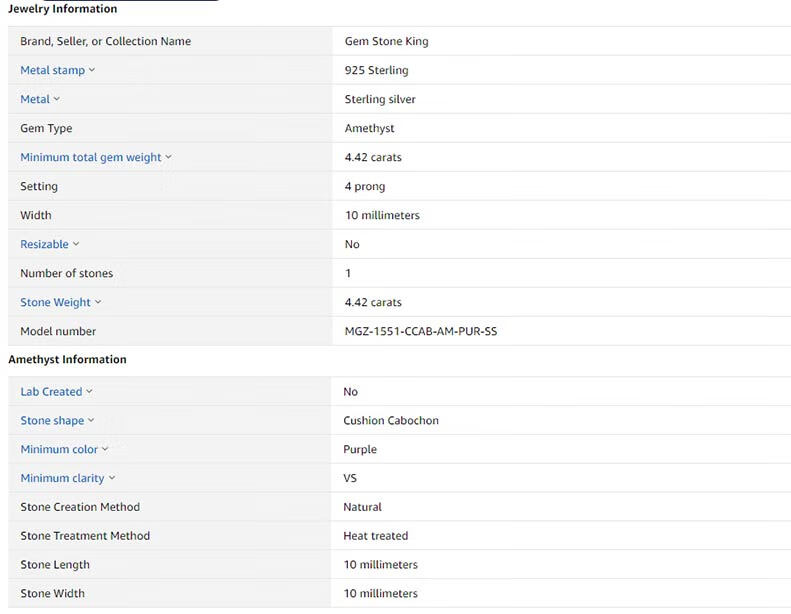Click the model number MGZ-1551-CCAB-AM-PUR-SS value

pyautogui.click(x=420, y=331)
